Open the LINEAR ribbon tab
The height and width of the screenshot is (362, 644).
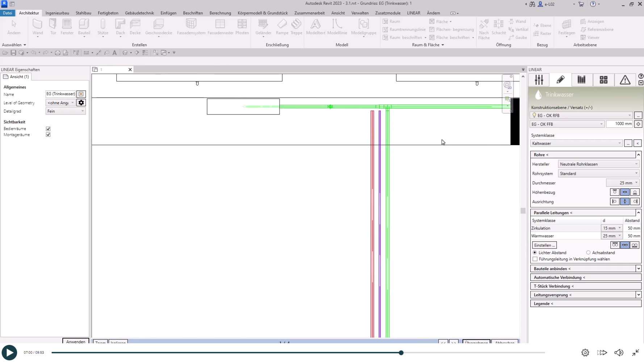(413, 13)
